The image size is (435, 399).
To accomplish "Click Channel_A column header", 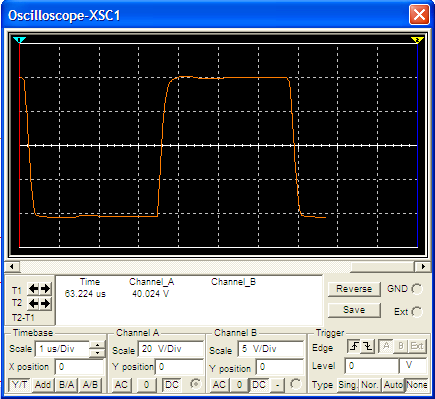I will pos(152,282).
